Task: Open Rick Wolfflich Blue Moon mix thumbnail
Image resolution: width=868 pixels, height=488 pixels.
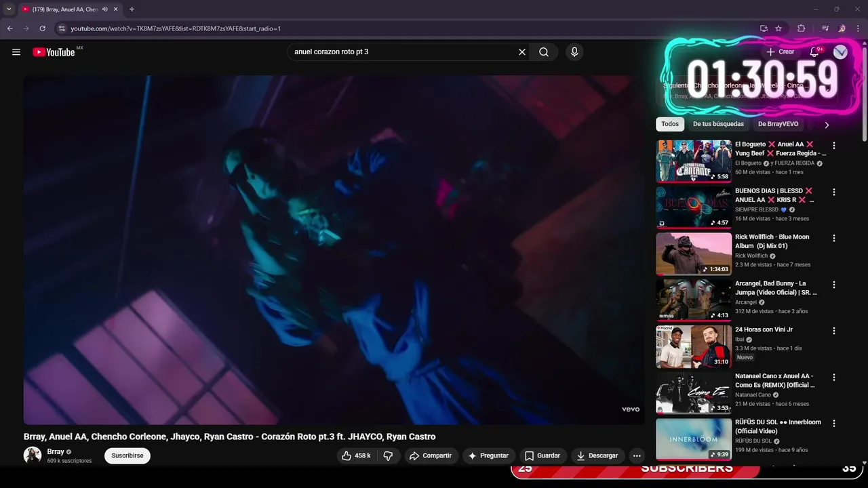Action: tap(694, 253)
